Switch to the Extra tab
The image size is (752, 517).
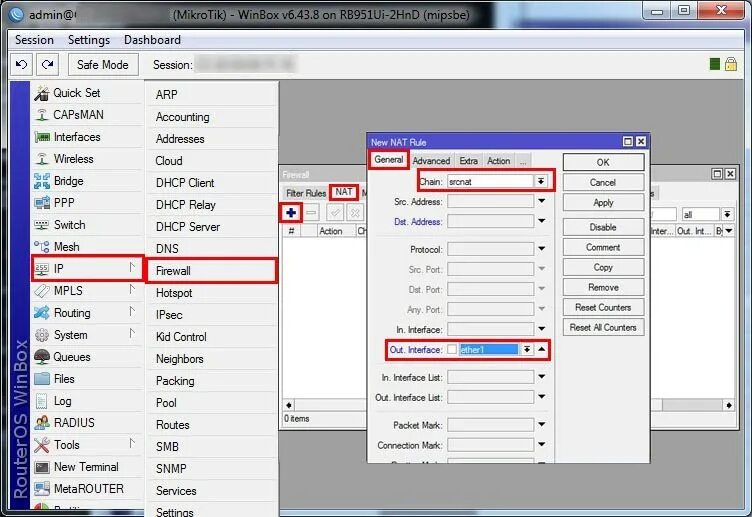468,161
